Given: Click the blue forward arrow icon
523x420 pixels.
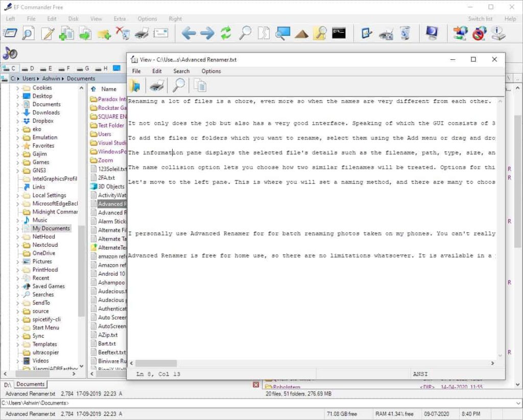Looking at the screenshot, I should tap(207, 33).
